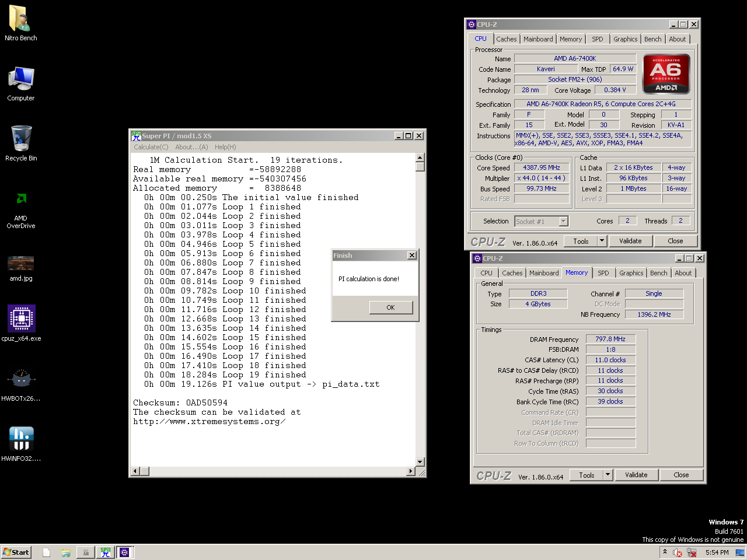The width and height of the screenshot is (747, 560).
Task: Click Validate in top CPU-Z window
Action: click(x=630, y=242)
